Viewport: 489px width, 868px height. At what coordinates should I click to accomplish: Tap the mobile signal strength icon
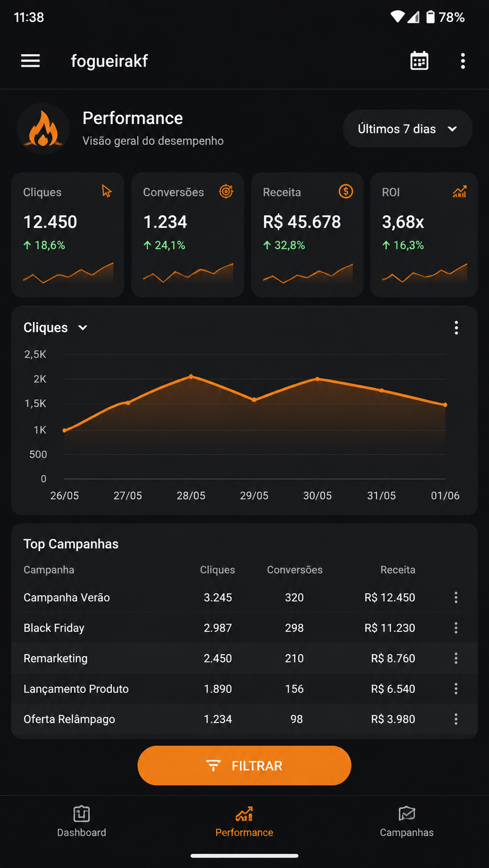414,17
